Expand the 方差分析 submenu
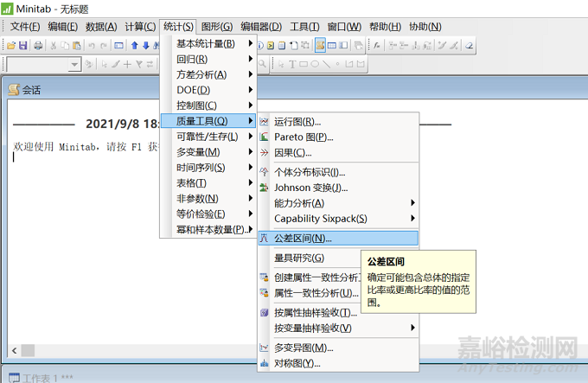588x383 pixels. click(208, 74)
